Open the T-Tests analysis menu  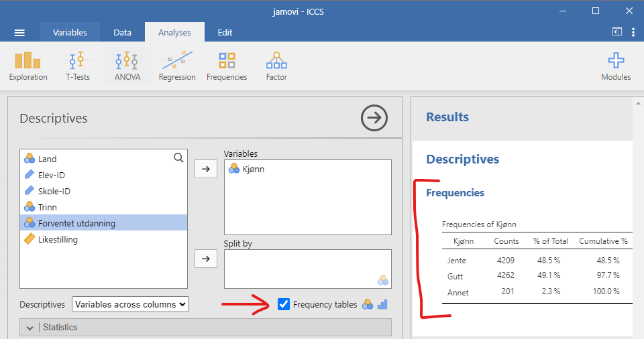click(77, 66)
